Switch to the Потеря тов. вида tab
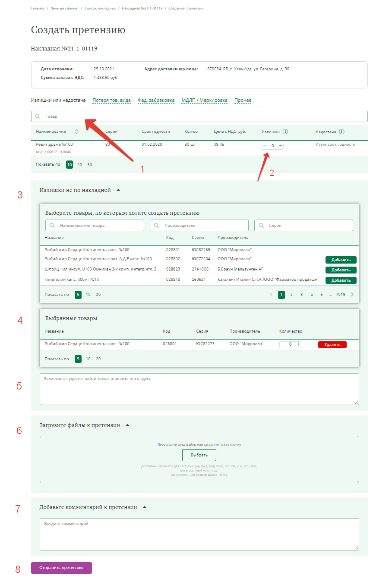Screen dimensions: 392x588 coord(111,100)
